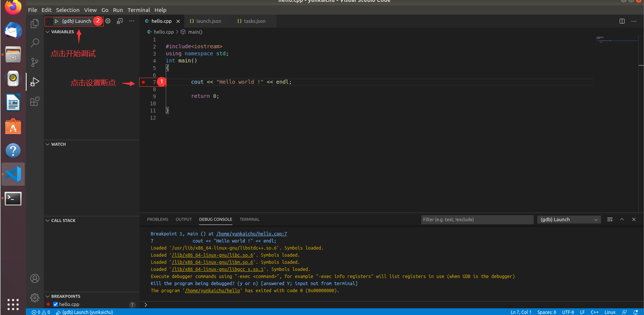The height and width of the screenshot is (315, 644).
Task: Change encoding via UTF-8 status item
Action: tap(568, 312)
